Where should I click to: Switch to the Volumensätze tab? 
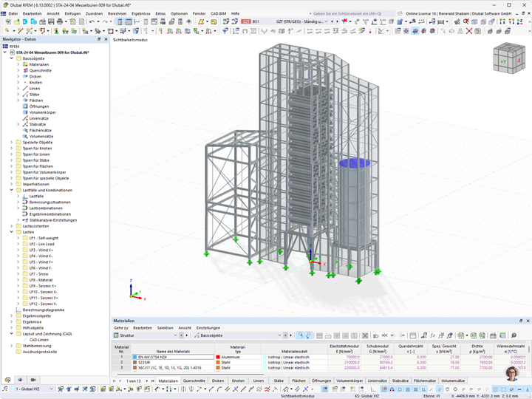pyautogui.click(x=453, y=381)
